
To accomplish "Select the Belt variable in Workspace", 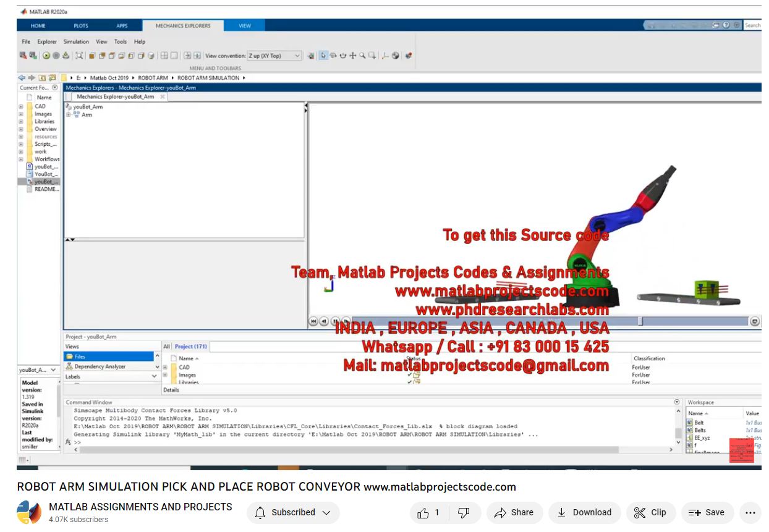I will click(699, 423).
